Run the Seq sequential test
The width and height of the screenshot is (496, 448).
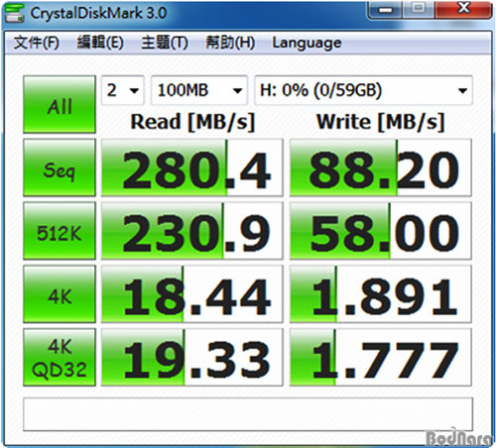point(60,168)
